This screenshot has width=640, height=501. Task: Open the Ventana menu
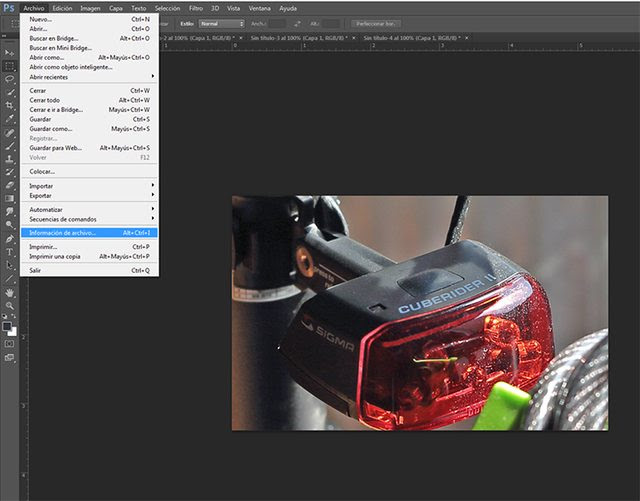[x=260, y=8]
